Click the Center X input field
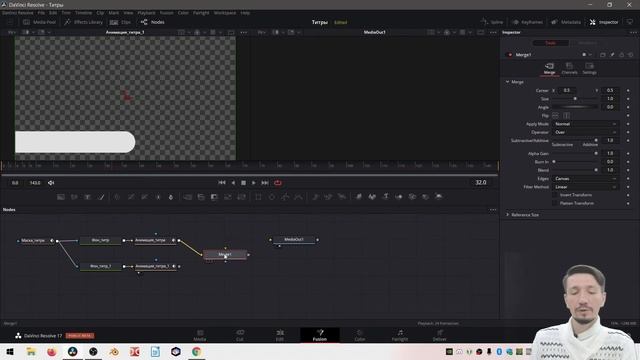 click(567, 90)
